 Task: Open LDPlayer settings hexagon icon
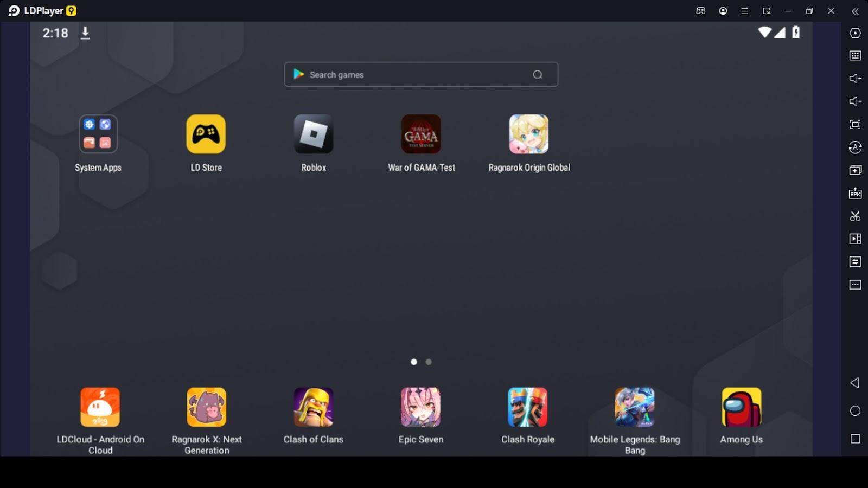(855, 33)
